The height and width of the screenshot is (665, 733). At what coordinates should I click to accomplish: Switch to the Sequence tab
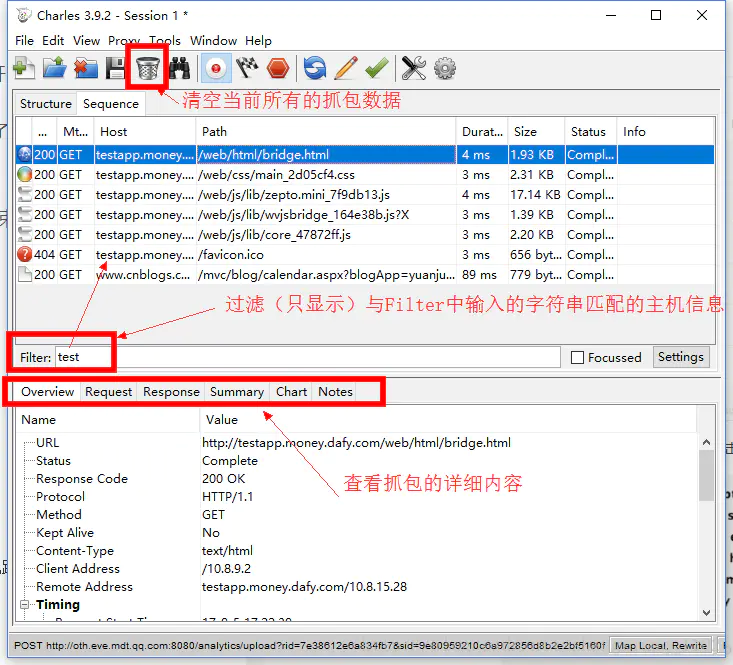tap(111, 104)
